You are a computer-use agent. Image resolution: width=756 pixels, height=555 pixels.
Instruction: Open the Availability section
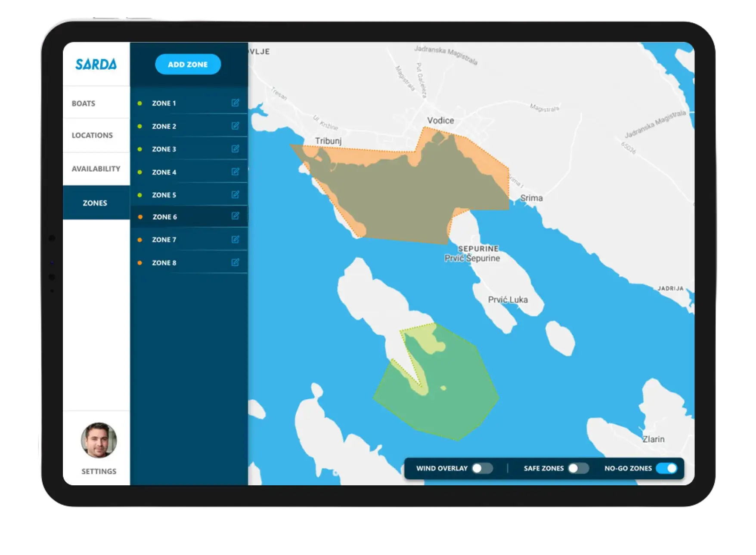pyautogui.click(x=96, y=169)
